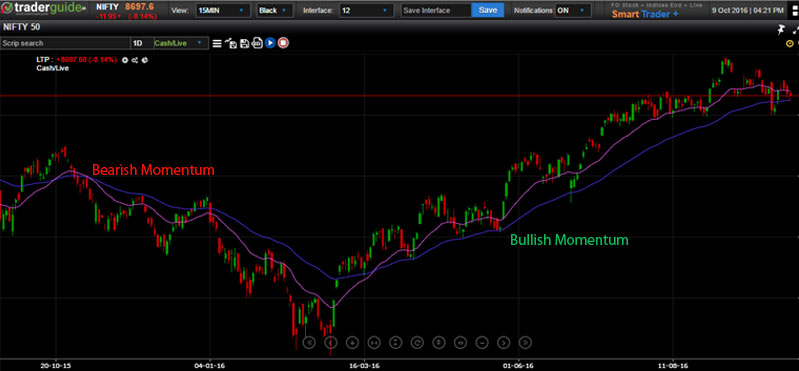
Task: Open the Black theme dropdown
Action: coord(275,10)
